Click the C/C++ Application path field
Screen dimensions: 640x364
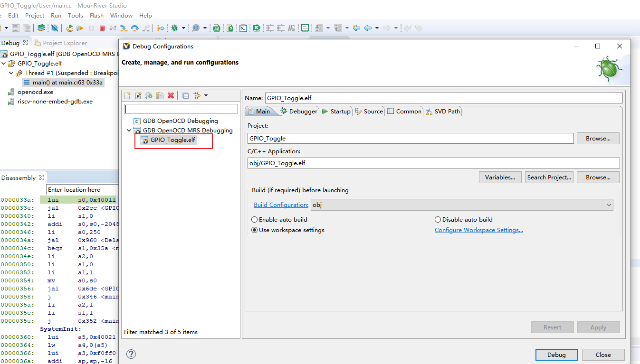434,163
